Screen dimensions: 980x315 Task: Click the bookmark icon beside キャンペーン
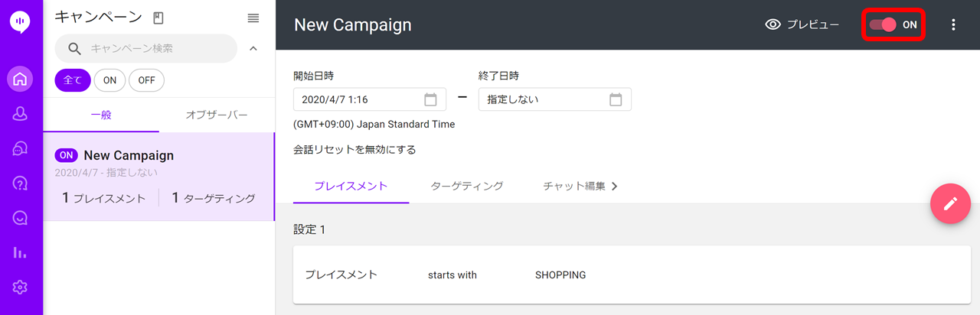(158, 18)
